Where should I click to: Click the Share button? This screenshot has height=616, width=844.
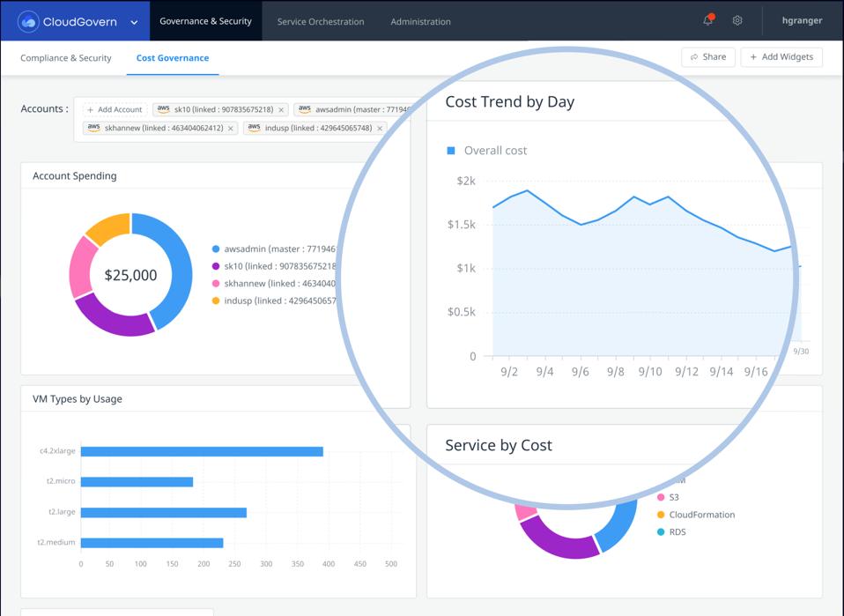click(708, 57)
